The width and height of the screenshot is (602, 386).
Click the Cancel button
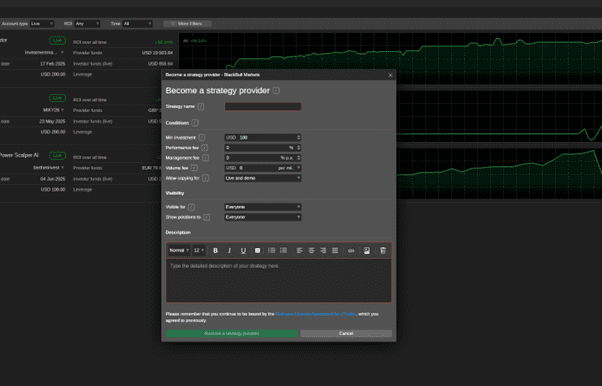pos(346,333)
